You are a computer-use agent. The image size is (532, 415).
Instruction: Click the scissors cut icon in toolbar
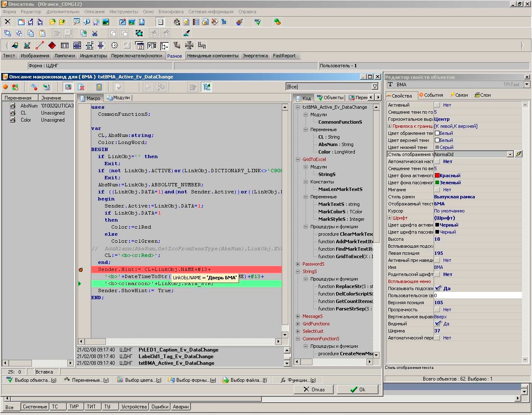click(x=95, y=33)
